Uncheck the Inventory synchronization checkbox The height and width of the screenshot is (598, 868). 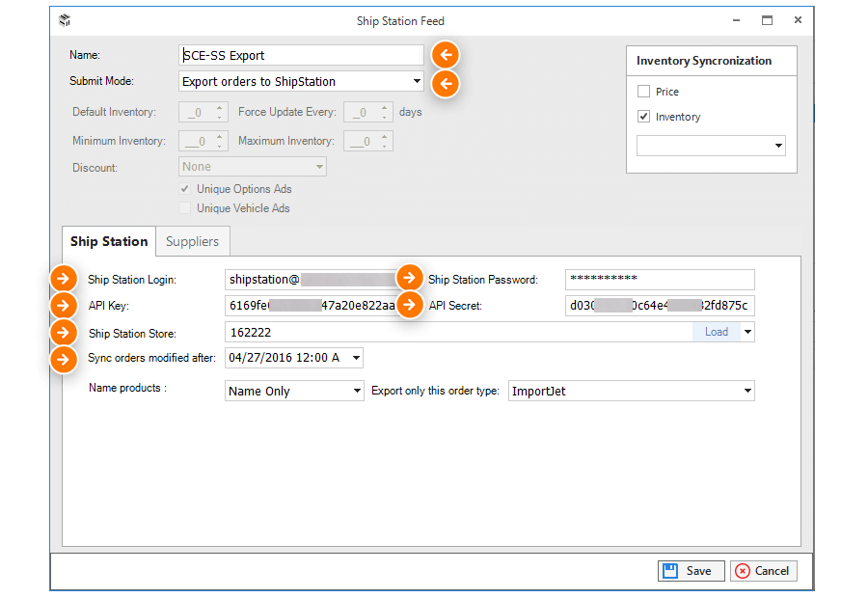pos(643,117)
